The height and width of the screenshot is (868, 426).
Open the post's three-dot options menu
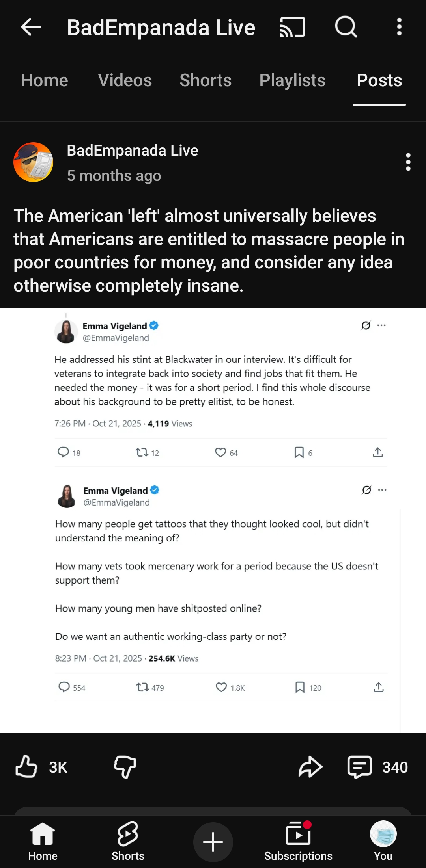click(408, 162)
